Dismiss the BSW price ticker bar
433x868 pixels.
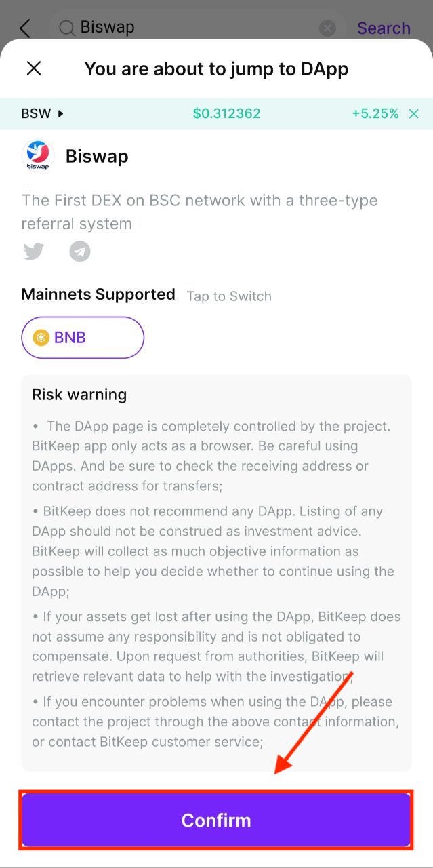(x=414, y=113)
